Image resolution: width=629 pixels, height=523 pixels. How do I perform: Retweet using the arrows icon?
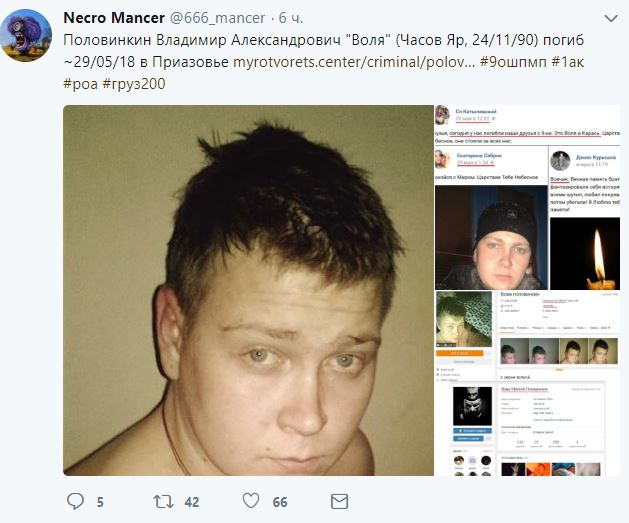pyautogui.click(x=163, y=502)
